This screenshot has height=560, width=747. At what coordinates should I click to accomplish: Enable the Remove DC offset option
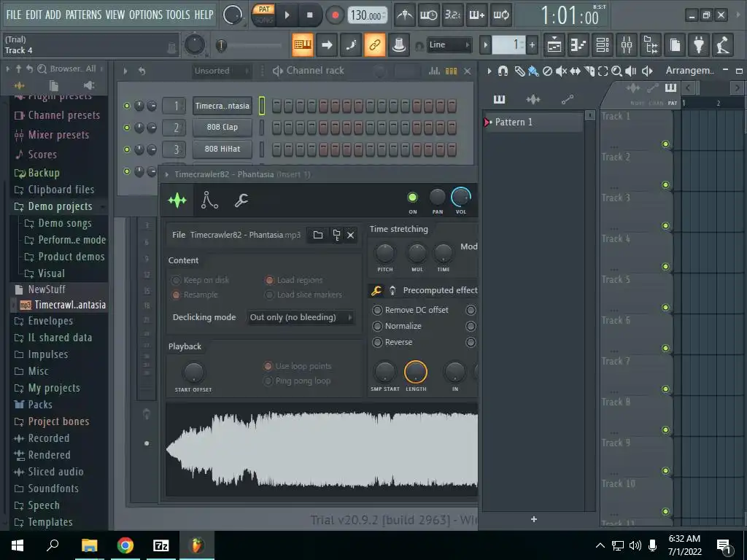(377, 310)
